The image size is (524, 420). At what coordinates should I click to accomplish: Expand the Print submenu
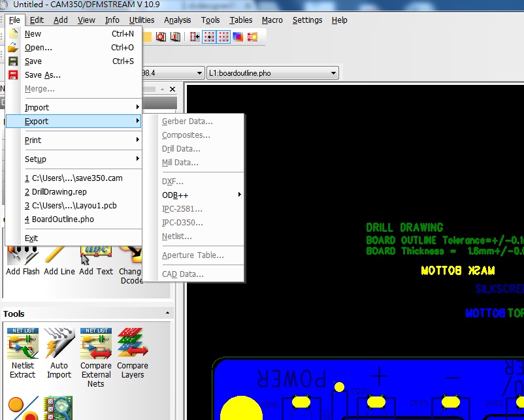74,140
